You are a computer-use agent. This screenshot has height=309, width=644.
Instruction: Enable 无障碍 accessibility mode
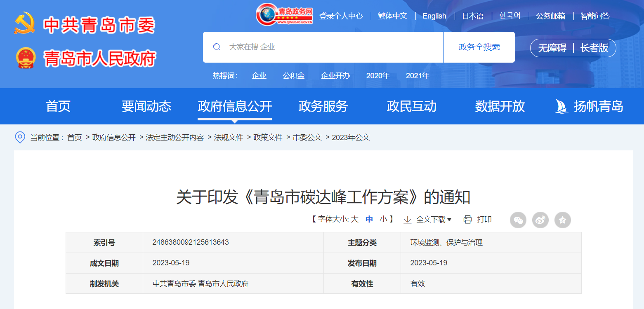coord(552,48)
